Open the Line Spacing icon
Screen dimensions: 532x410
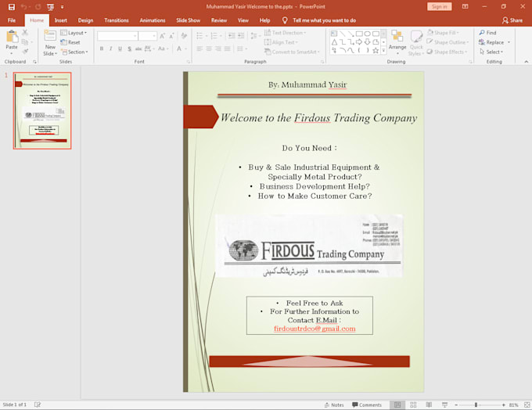tap(253, 36)
